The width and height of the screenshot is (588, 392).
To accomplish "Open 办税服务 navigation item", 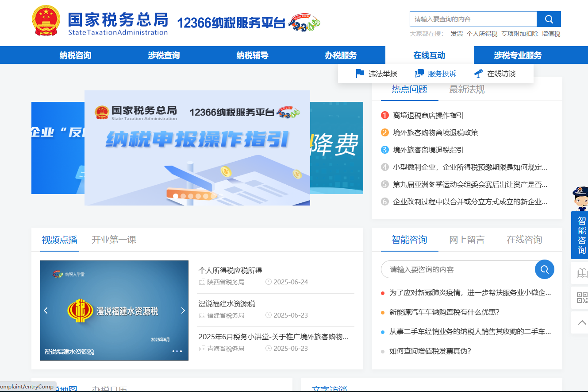I will coord(341,55).
